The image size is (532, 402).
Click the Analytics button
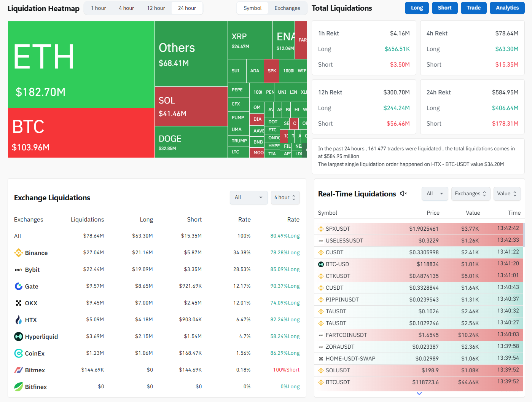[x=507, y=8]
